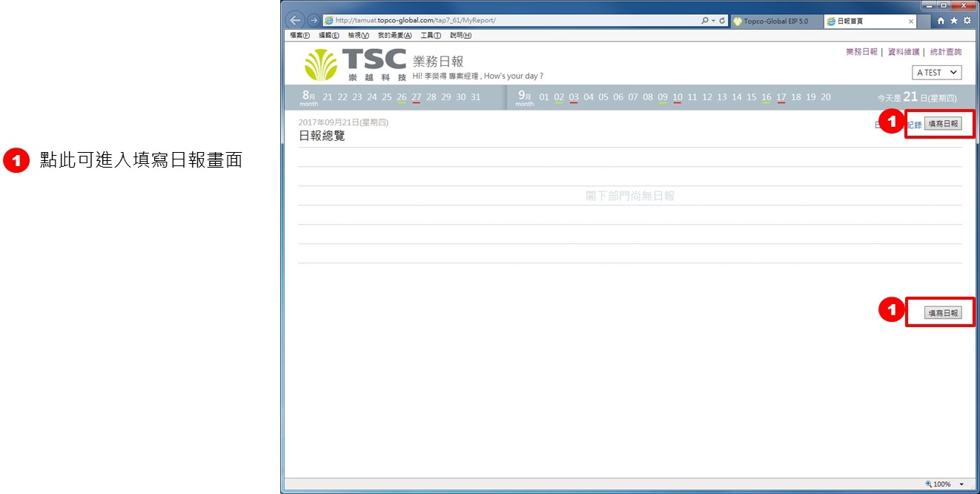The image size is (980, 494).
Task: Open the 檔案(F) menu
Action: [299, 36]
